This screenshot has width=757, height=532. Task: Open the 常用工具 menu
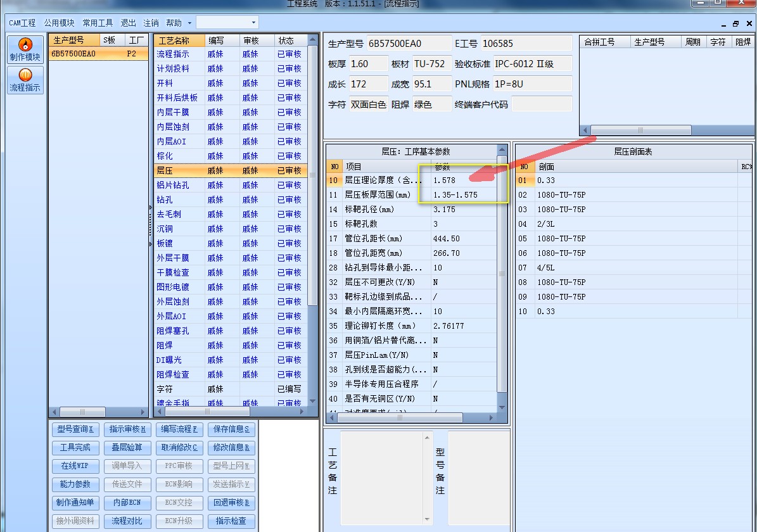tap(98, 23)
